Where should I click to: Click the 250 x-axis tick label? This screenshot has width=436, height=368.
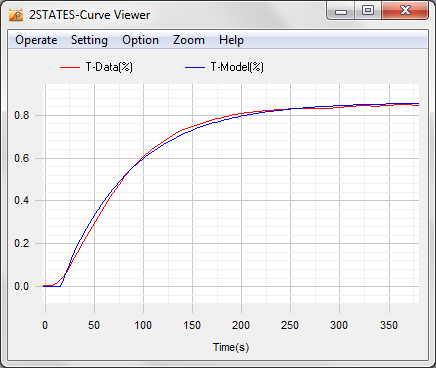click(290, 325)
